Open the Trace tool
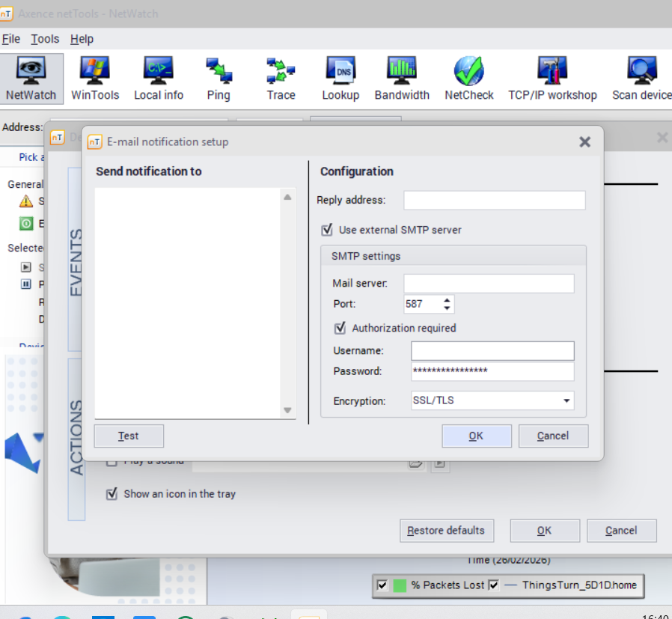 click(x=281, y=79)
